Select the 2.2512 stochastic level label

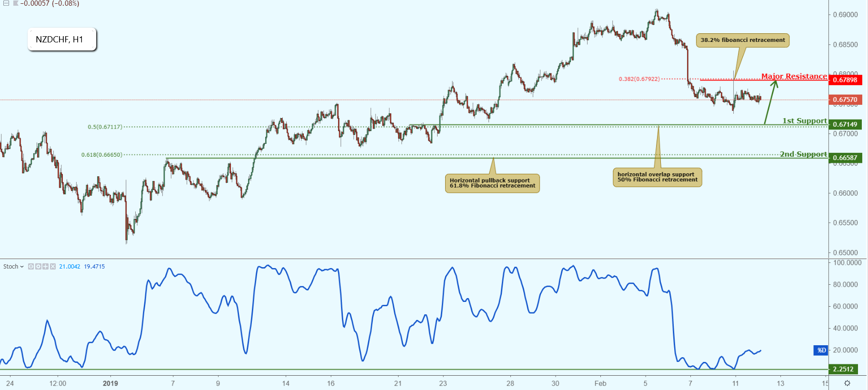point(843,369)
